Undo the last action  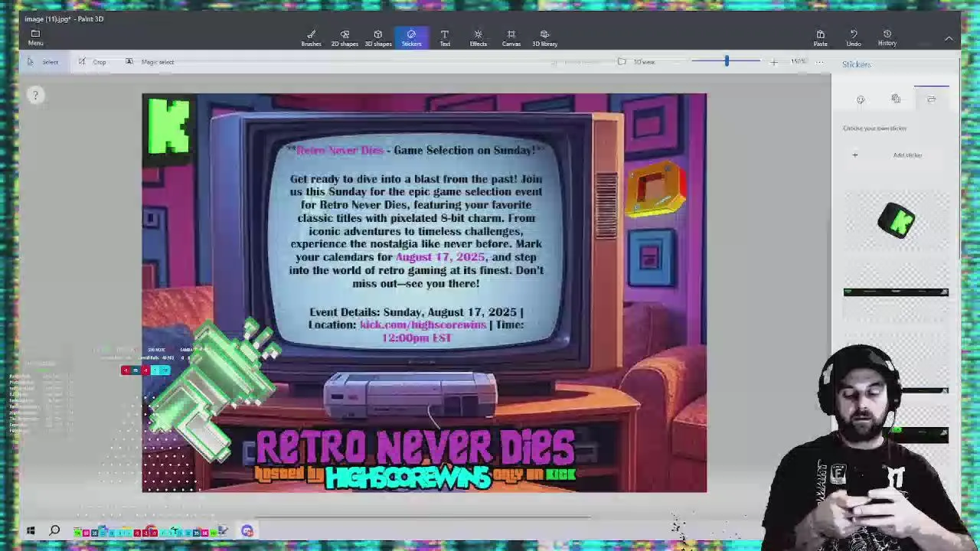click(854, 37)
